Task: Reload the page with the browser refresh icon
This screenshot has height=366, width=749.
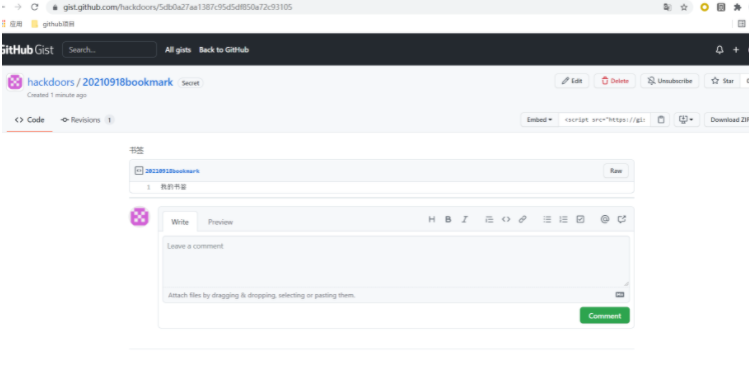Action: (x=34, y=7)
